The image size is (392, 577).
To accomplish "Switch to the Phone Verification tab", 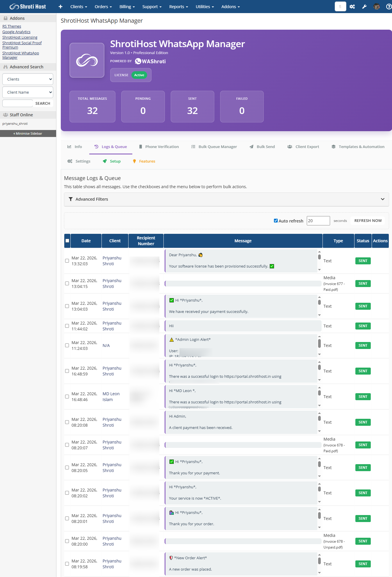I will tap(159, 147).
